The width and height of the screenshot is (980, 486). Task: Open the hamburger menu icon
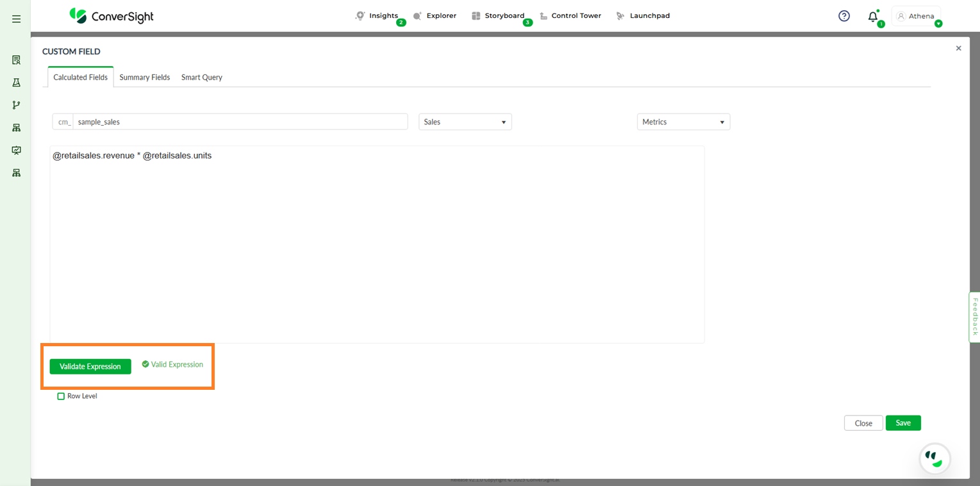click(x=16, y=19)
